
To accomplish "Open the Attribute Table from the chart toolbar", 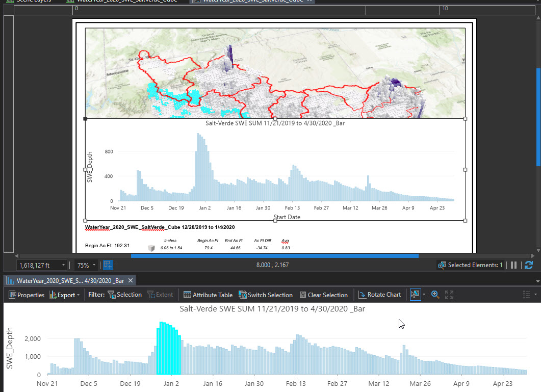I will point(208,295).
